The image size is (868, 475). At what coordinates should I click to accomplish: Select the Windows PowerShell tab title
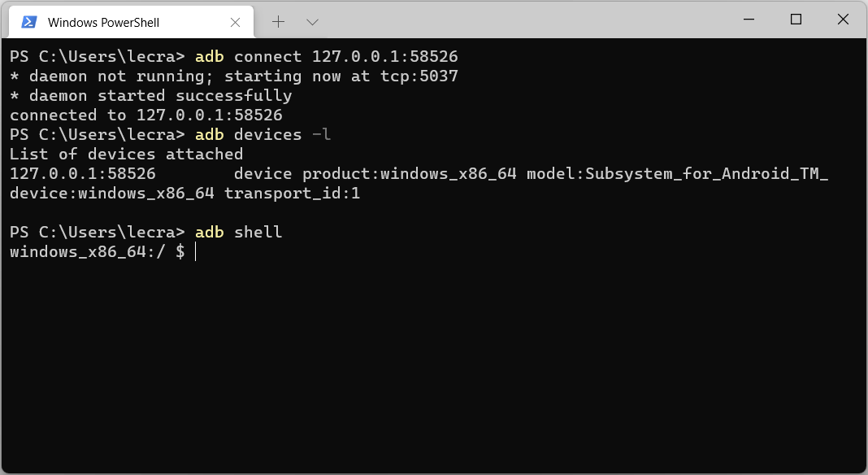click(103, 23)
